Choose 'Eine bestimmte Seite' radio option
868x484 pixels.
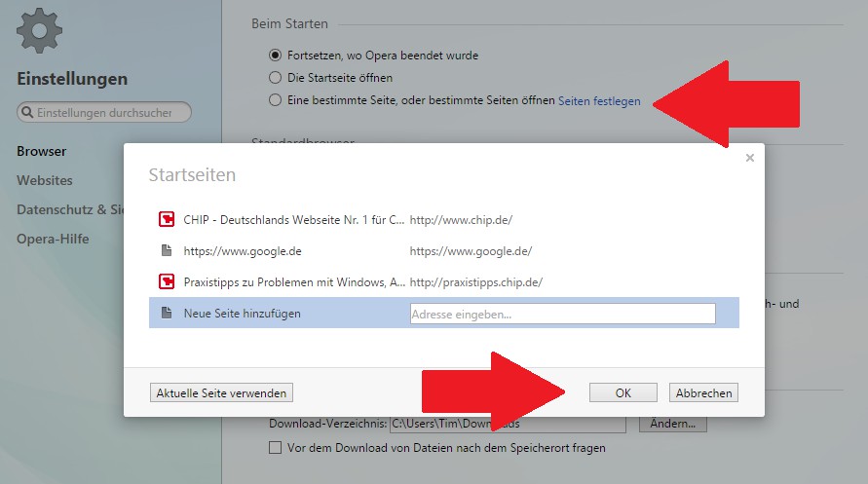[x=275, y=100]
